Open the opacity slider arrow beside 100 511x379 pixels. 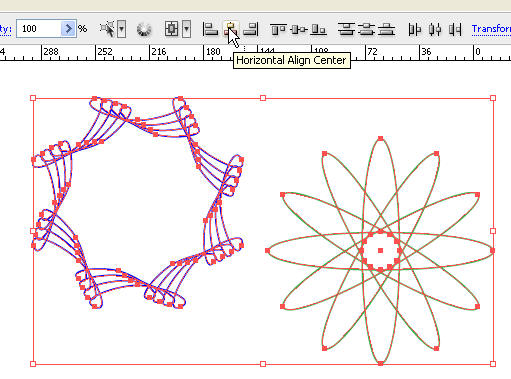point(68,29)
